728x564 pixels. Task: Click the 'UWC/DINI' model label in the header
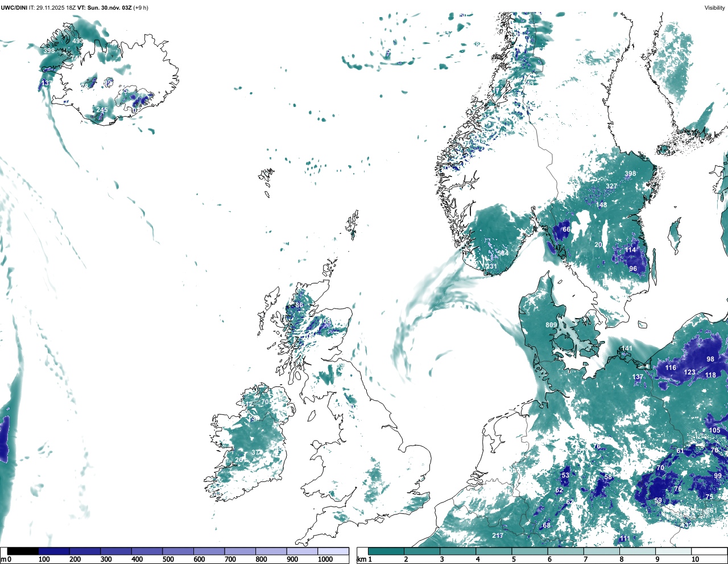pyautogui.click(x=14, y=8)
